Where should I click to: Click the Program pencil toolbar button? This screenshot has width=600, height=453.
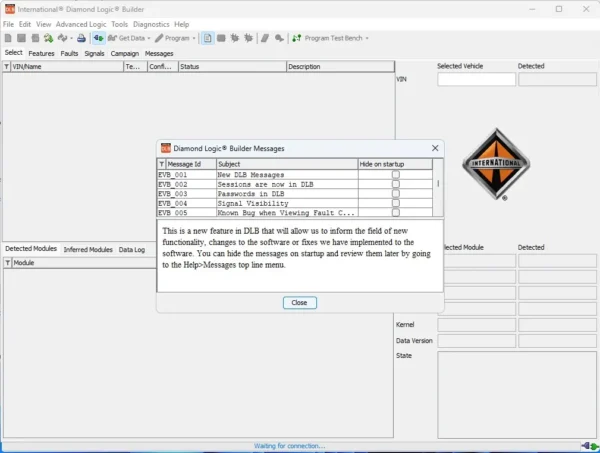173,38
